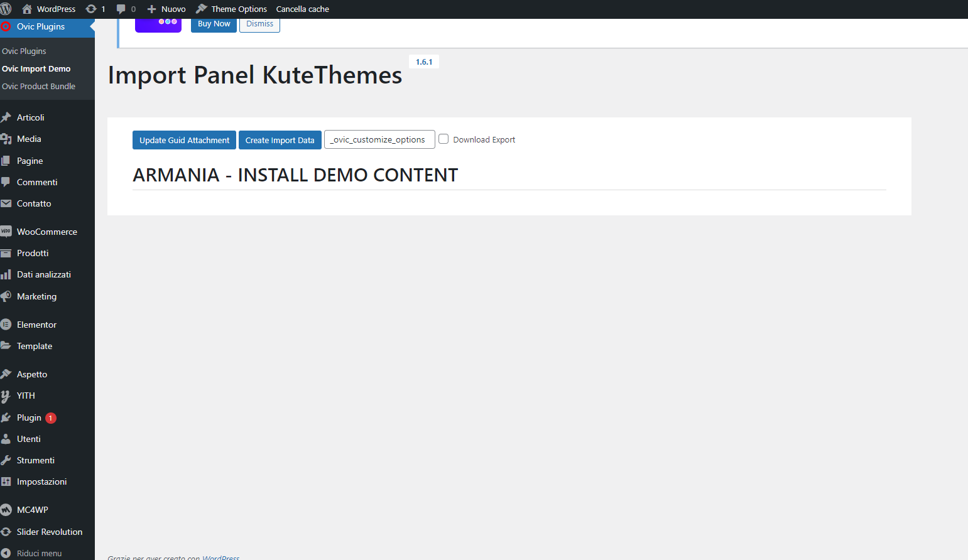968x560 pixels.
Task: Click the Utenti user icon in sidebar
Action: [6, 439]
